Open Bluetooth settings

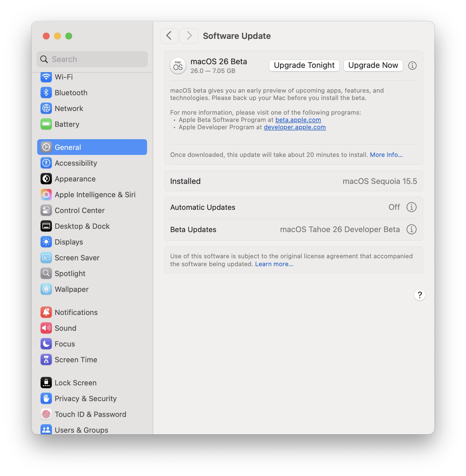point(71,93)
